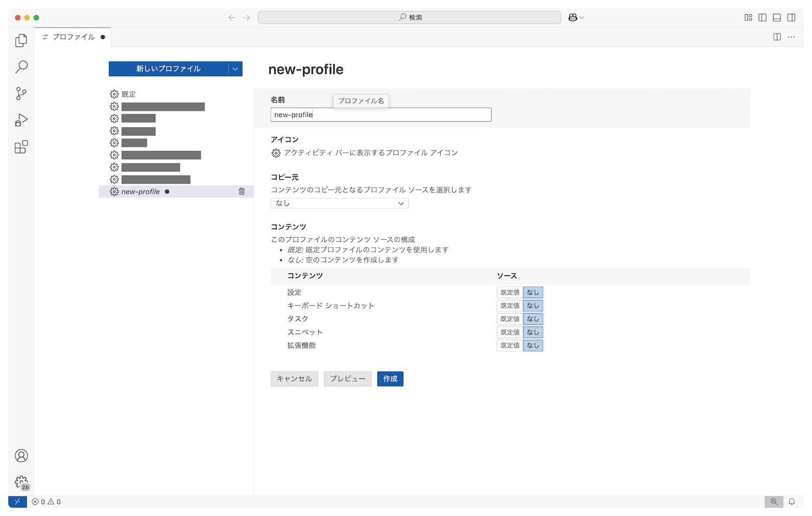Delete new-profile using the trash icon

pos(241,192)
